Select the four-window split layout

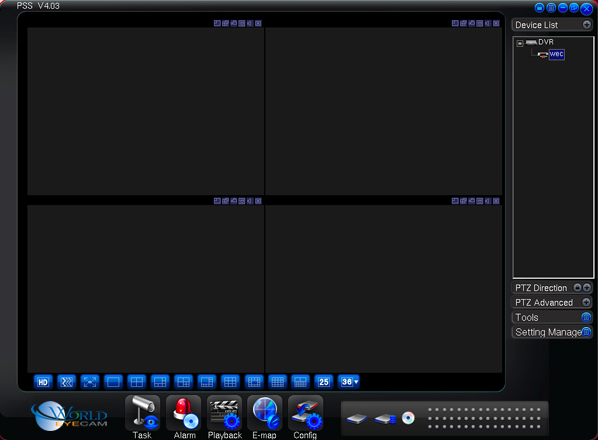point(137,382)
